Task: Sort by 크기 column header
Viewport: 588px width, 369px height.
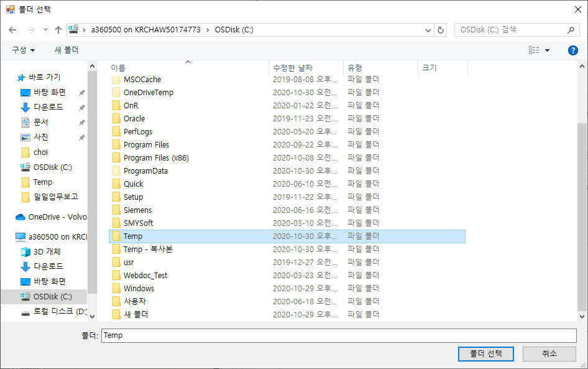Action: coord(430,68)
